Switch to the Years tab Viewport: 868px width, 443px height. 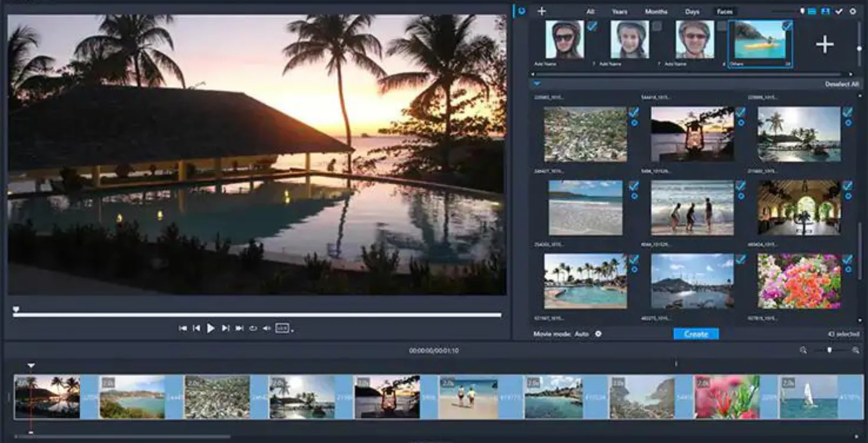tap(619, 12)
